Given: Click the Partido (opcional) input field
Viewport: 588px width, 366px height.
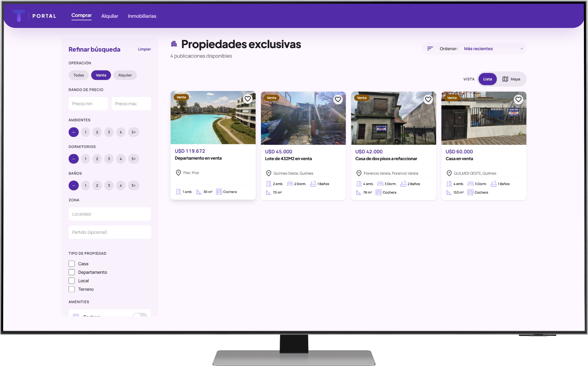Looking at the screenshot, I should pos(110,232).
